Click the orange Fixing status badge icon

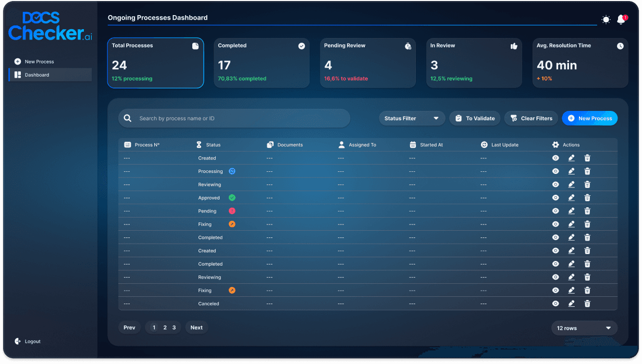(232, 224)
